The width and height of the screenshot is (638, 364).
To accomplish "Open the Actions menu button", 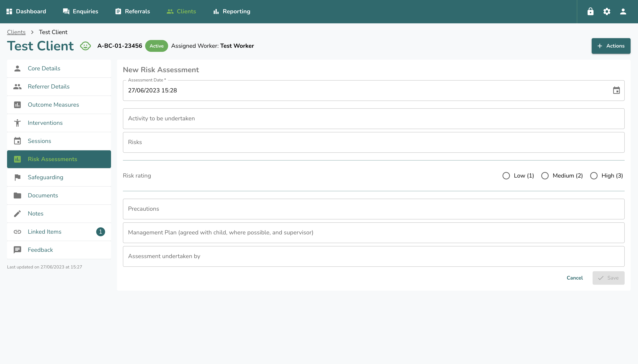I will [x=611, y=46].
